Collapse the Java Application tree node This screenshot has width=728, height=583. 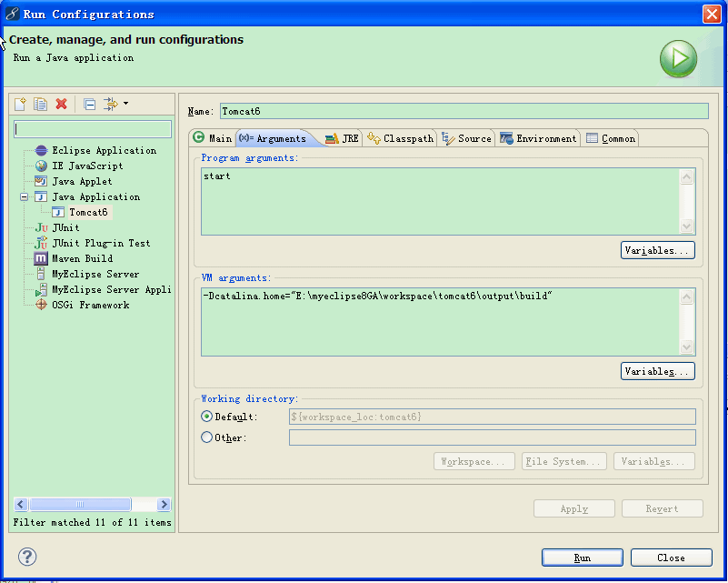(25, 197)
